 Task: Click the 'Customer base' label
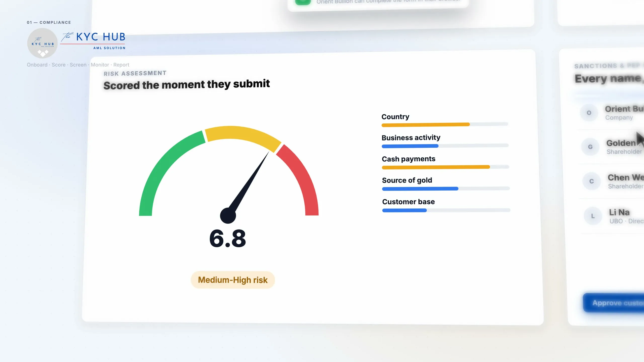(x=408, y=202)
